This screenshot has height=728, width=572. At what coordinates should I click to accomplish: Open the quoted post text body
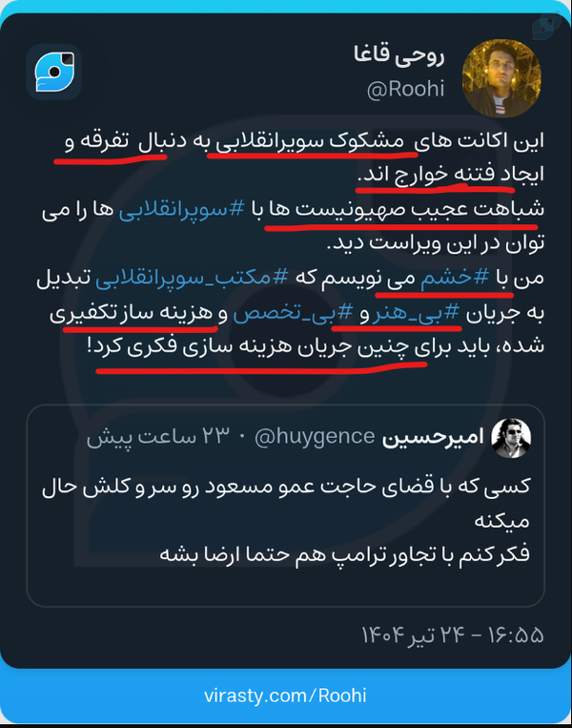[286, 520]
